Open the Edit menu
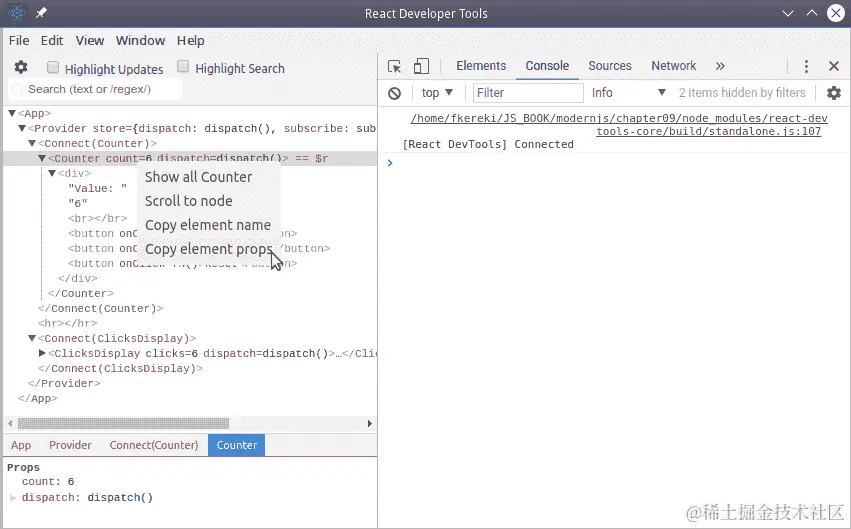Image resolution: width=851 pixels, height=529 pixels. (52, 41)
